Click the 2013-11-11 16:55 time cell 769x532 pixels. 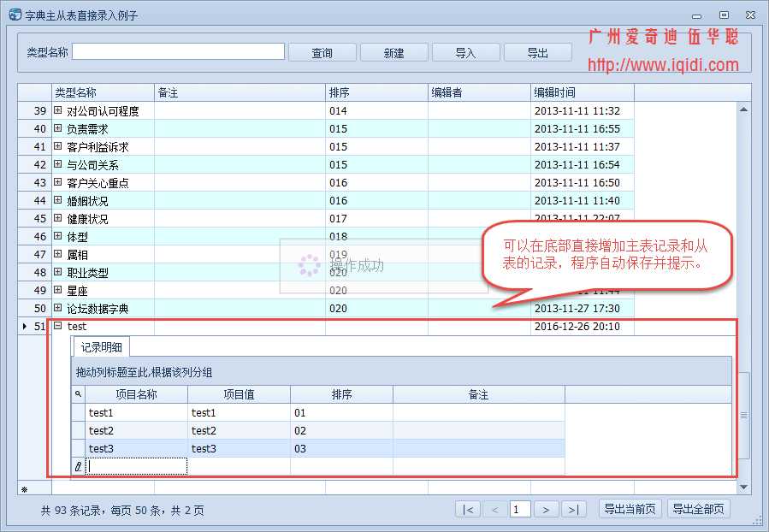[583, 128]
